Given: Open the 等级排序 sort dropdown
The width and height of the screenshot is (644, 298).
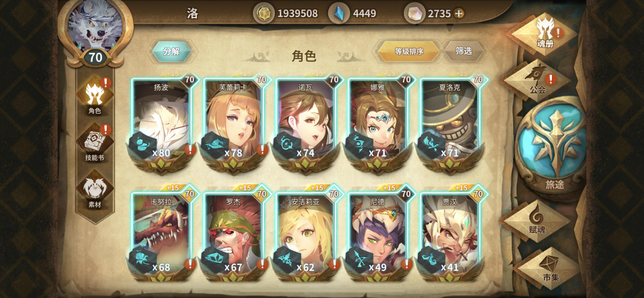Looking at the screenshot, I should (409, 51).
